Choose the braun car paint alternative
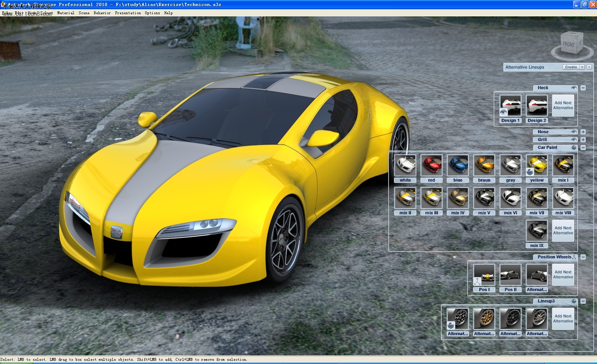Screen dimensions: 597x364 tap(484, 165)
